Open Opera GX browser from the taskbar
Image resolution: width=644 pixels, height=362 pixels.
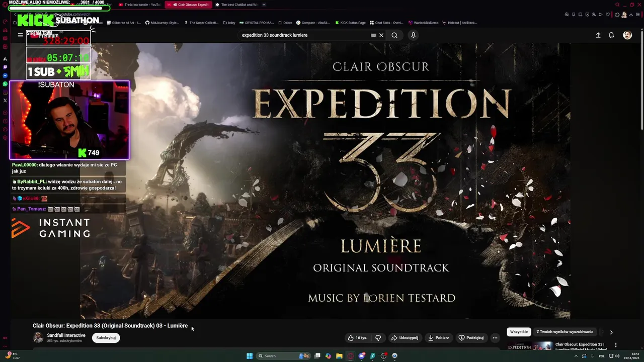pyautogui.click(x=350, y=356)
